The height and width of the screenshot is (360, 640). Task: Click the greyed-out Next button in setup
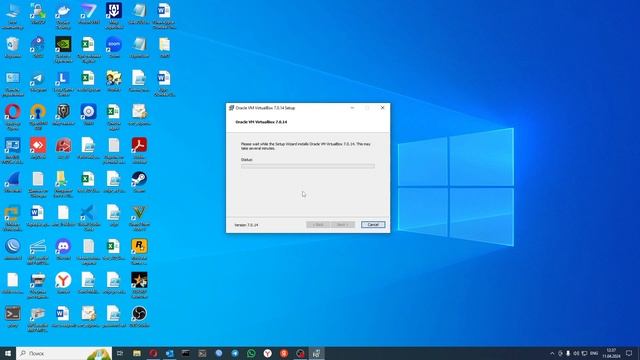point(343,224)
